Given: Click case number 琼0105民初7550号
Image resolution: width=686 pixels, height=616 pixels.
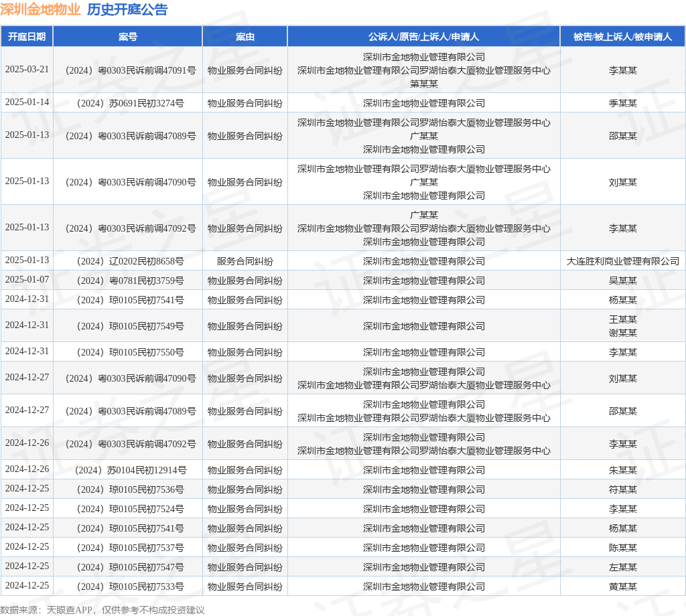Looking at the screenshot, I should point(131,352).
